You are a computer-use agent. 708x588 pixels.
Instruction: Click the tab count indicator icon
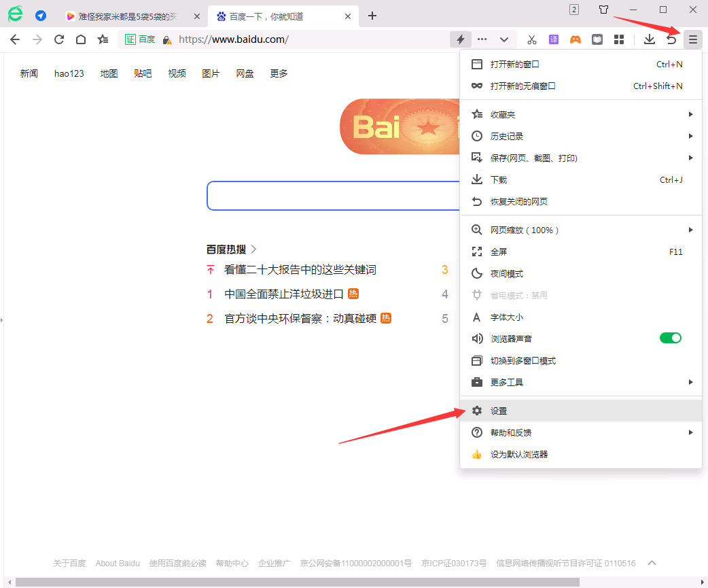point(574,10)
